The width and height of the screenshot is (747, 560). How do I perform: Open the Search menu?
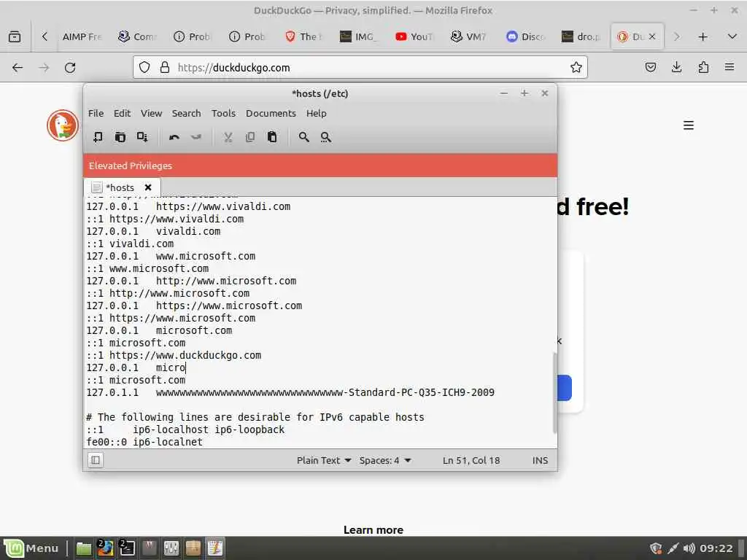(x=186, y=113)
